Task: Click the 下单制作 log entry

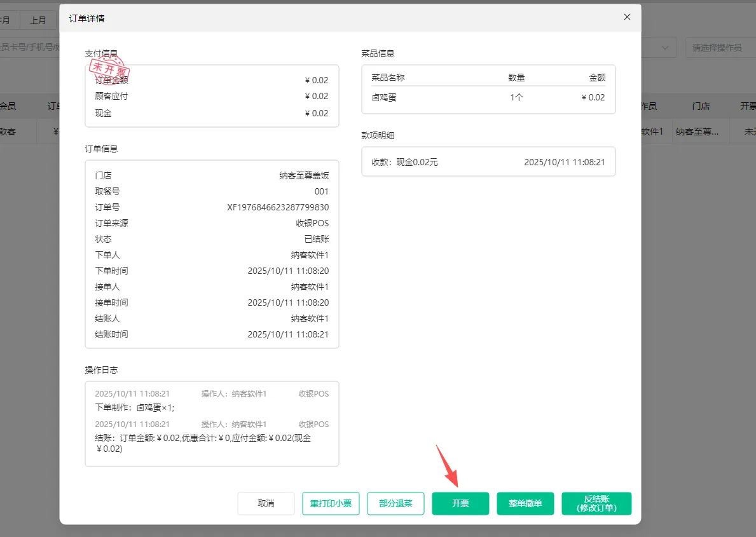Action: [135, 407]
